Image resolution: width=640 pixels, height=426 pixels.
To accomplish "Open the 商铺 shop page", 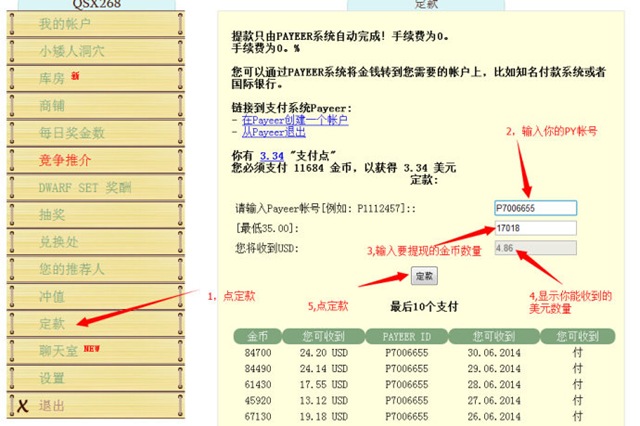I will [53, 105].
